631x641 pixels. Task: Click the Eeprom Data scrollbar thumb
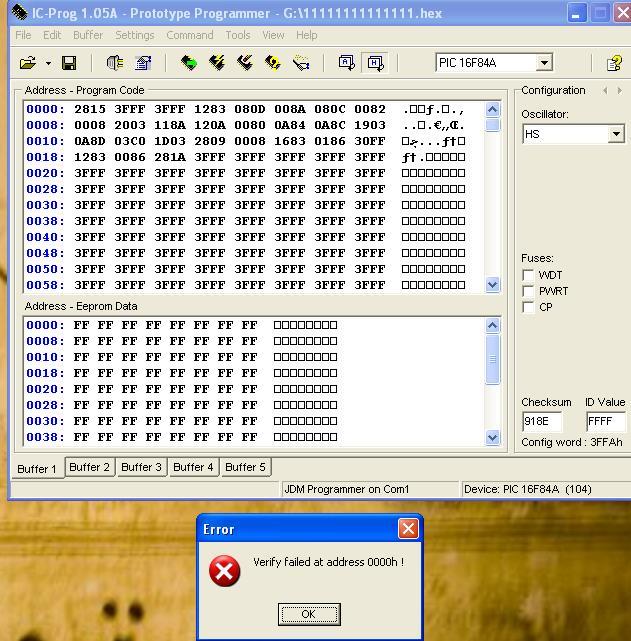point(492,359)
